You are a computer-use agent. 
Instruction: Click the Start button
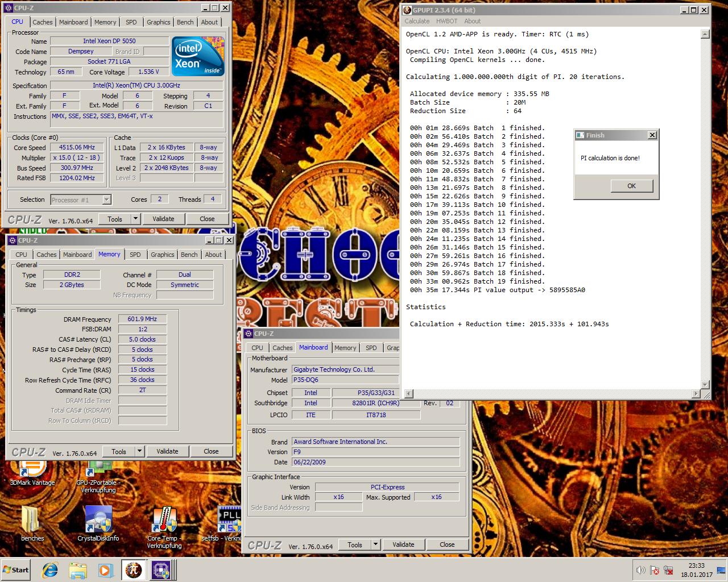[x=16, y=570]
